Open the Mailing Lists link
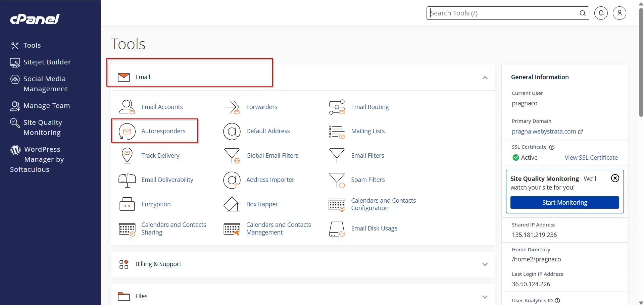The image size is (644, 305). click(368, 131)
